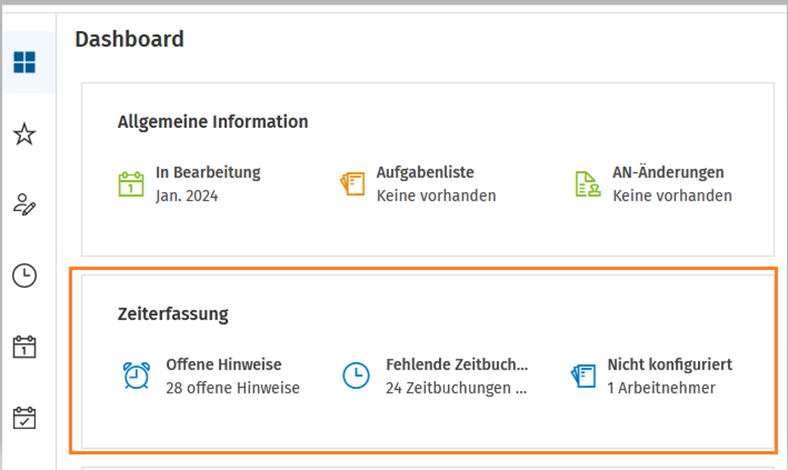788x470 pixels.
Task: Open AN-Änderungen entry
Action: (654, 184)
